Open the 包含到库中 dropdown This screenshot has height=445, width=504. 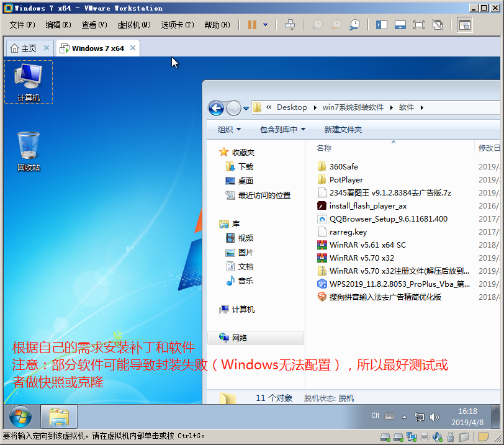point(282,130)
